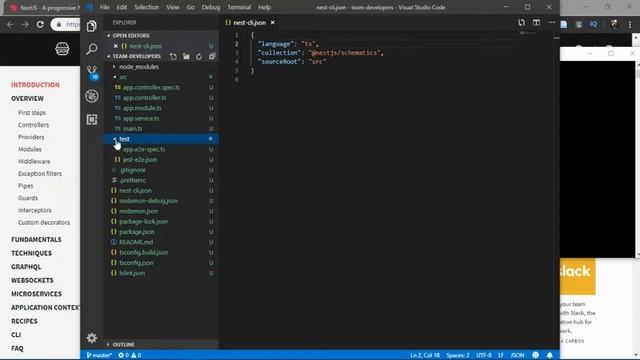Go back in the browser window
The width and height of the screenshot is (640, 360).
point(10,24)
